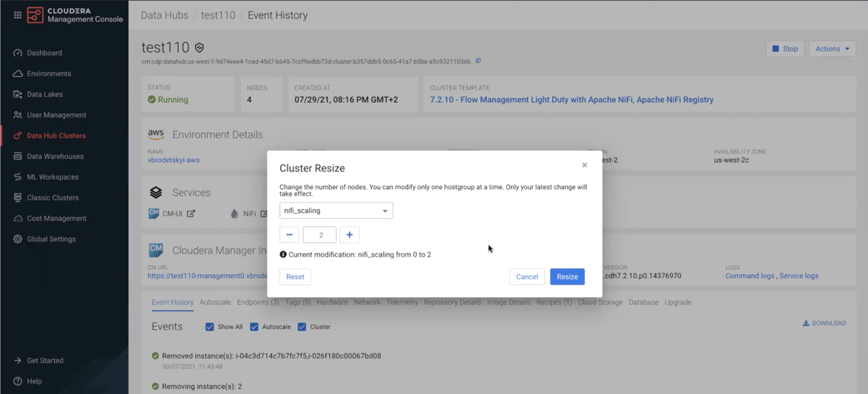The image size is (868, 394).
Task: Click the Data Lakes icon
Action: (x=18, y=95)
